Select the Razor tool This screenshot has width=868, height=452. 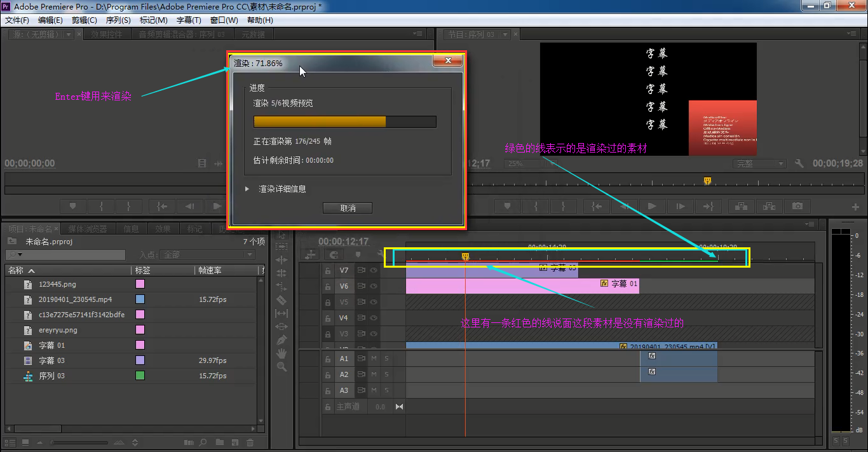pyautogui.click(x=281, y=299)
